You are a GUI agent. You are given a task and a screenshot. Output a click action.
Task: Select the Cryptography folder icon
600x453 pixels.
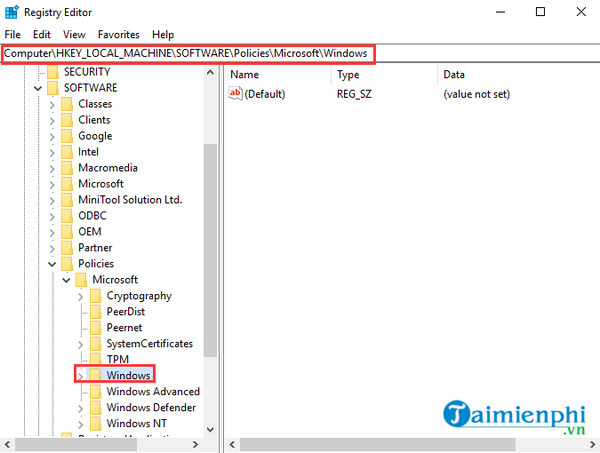point(95,296)
